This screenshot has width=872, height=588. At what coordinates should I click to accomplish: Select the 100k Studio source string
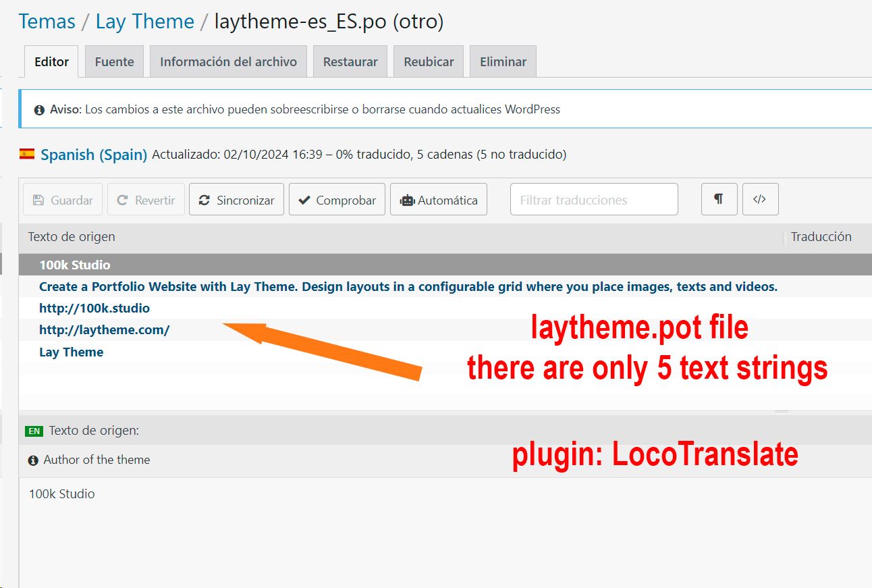(x=75, y=265)
